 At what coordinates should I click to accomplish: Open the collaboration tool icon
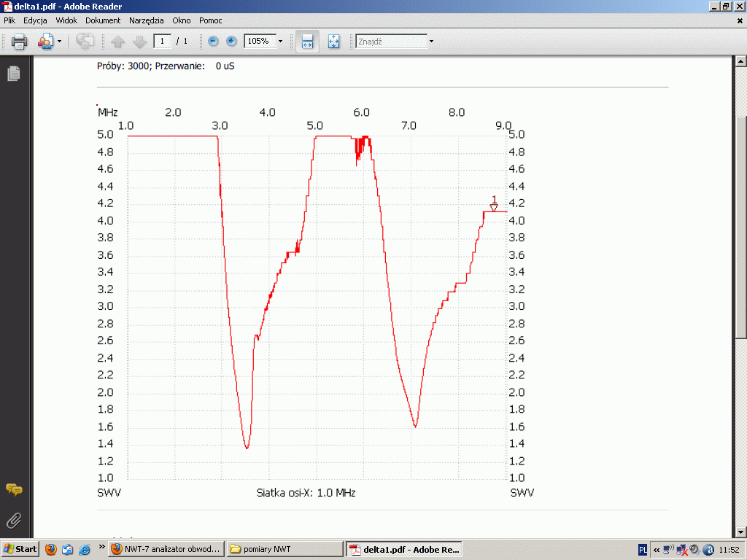45,42
